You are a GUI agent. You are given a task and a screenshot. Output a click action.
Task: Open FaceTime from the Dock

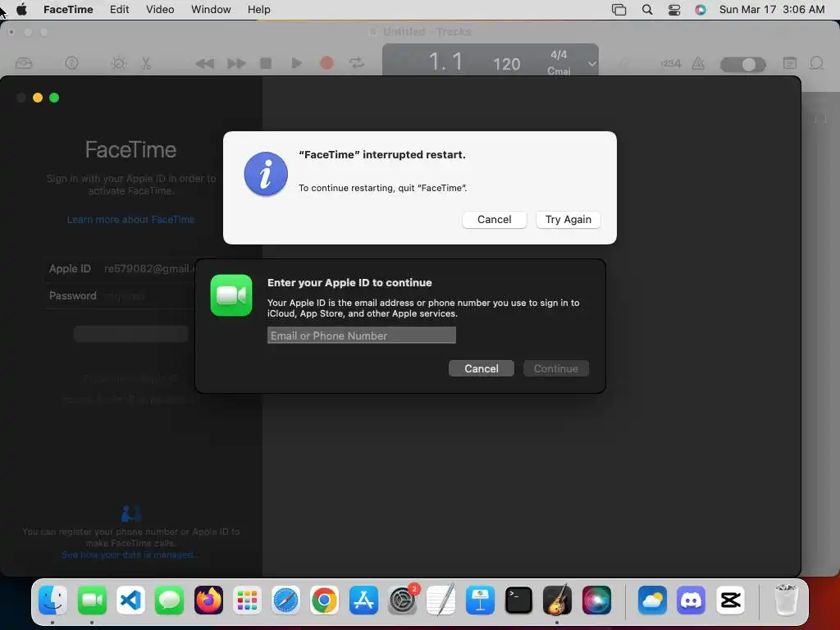(x=92, y=600)
